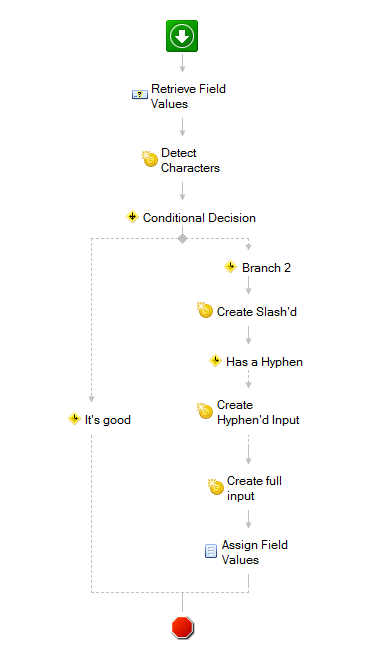This screenshot has height=663, width=366.
Task: Select the Has a Hyphen condition icon
Action: coord(216,361)
